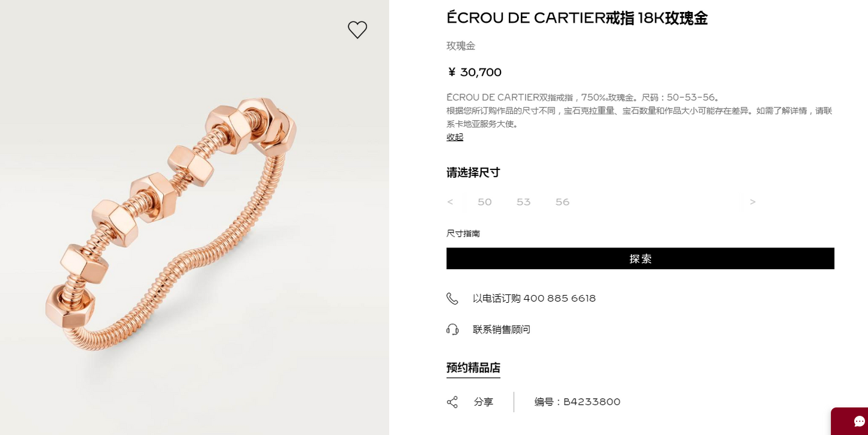Select ring size 56
868x435 pixels.
[x=562, y=202]
